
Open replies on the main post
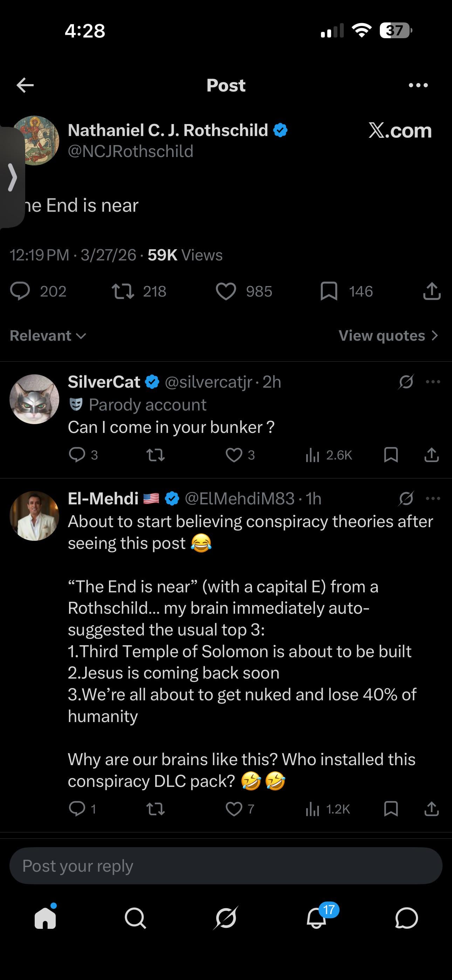(x=20, y=291)
